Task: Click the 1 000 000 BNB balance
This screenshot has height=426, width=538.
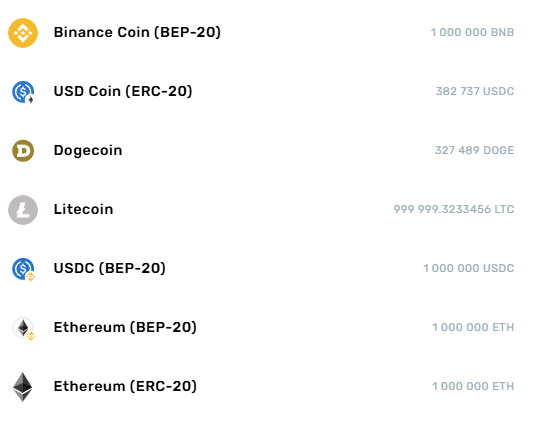Action: (472, 32)
